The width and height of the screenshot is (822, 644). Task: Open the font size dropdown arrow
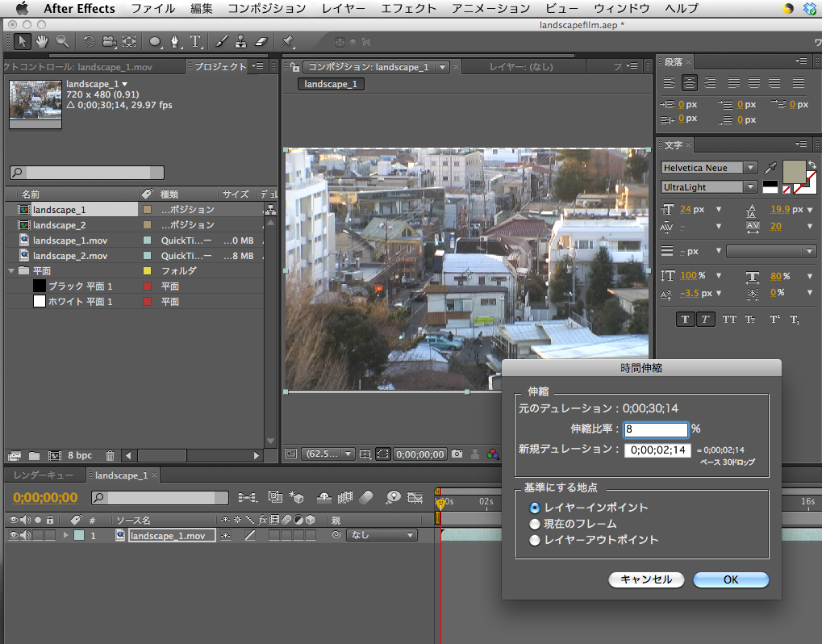coord(719,209)
